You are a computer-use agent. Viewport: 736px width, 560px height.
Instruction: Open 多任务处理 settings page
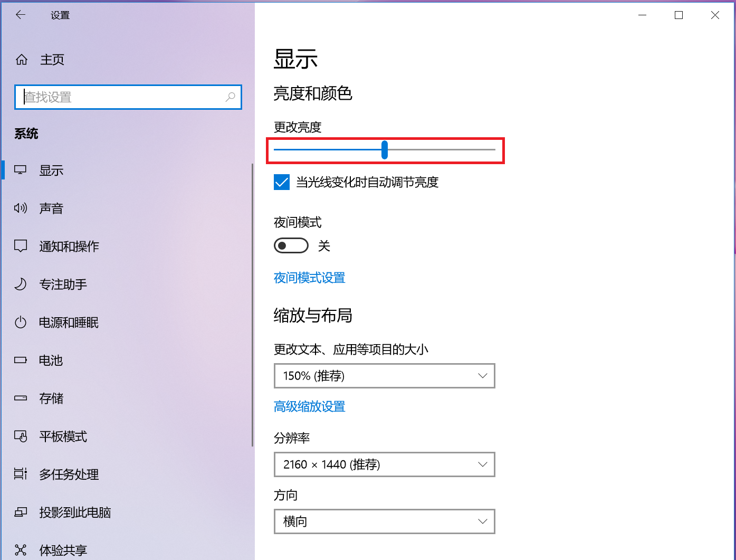(x=69, y=474)
